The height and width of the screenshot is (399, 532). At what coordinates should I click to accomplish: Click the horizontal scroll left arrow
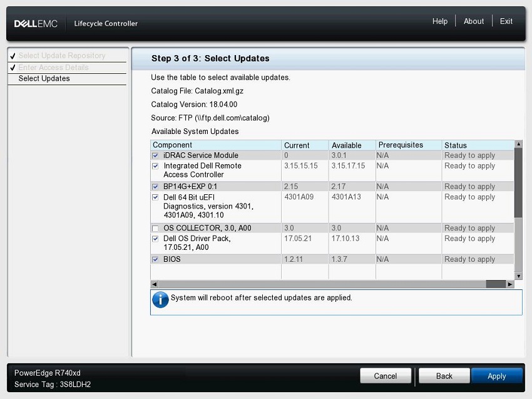coord(155,284)
